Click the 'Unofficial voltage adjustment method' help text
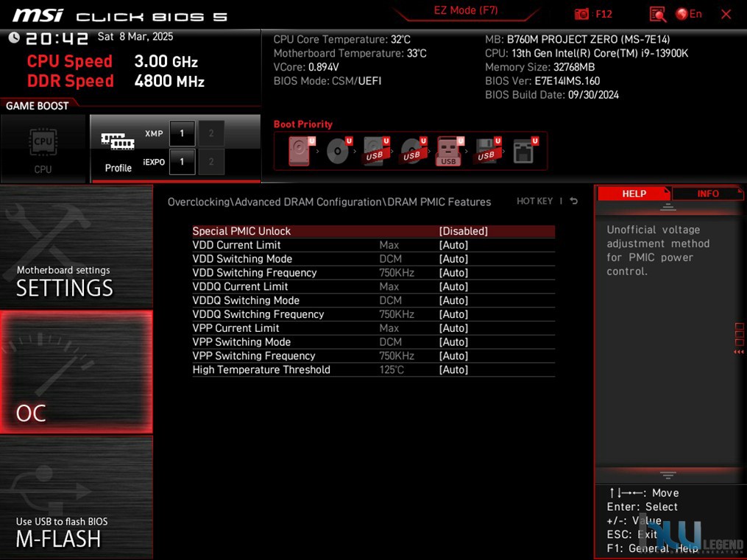Viewport: 747px width, 560px height. click(658, 250)
